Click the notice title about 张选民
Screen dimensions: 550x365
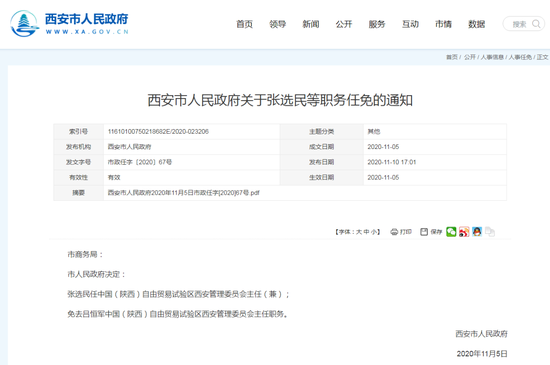(x=280, y=100)
